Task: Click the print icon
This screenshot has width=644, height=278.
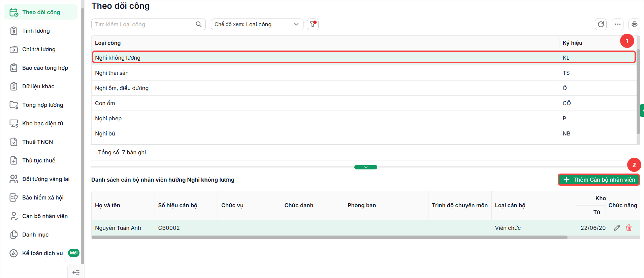Action: (635, 24)
